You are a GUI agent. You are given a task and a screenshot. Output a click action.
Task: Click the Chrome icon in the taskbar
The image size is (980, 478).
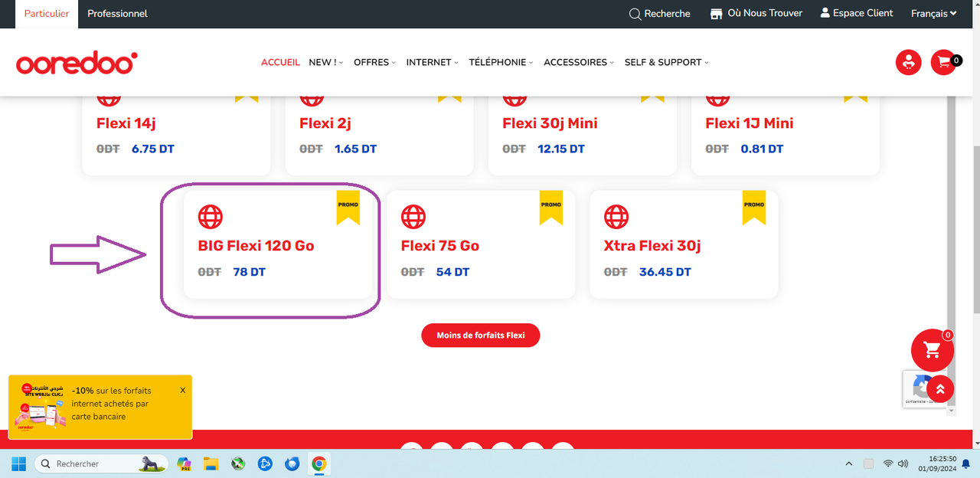(319, 463)
